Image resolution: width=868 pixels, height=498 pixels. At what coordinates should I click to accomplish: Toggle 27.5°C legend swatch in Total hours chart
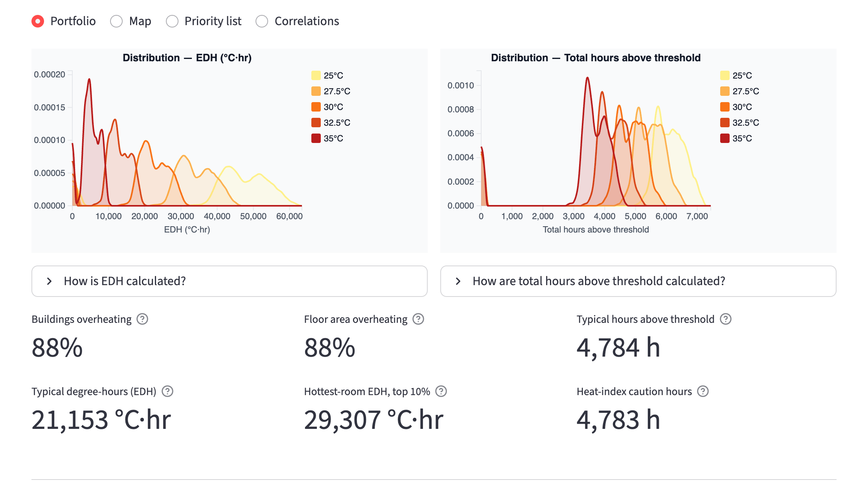coord(725,91)
